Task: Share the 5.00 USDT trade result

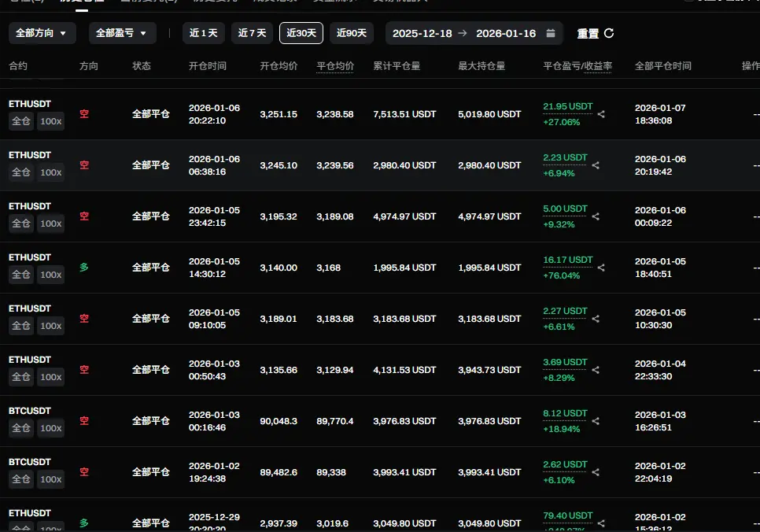Action: [x=596, y=216]
